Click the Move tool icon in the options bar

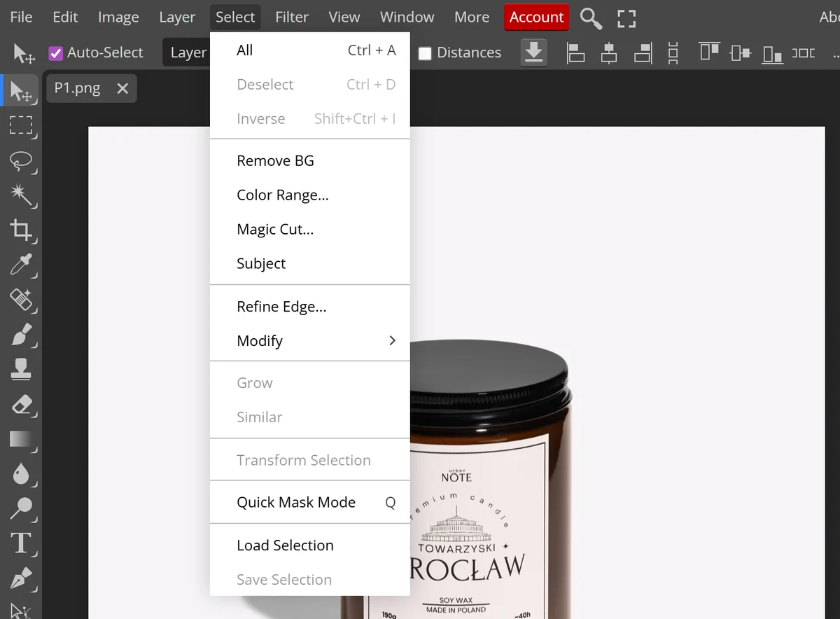pos(24,53)
